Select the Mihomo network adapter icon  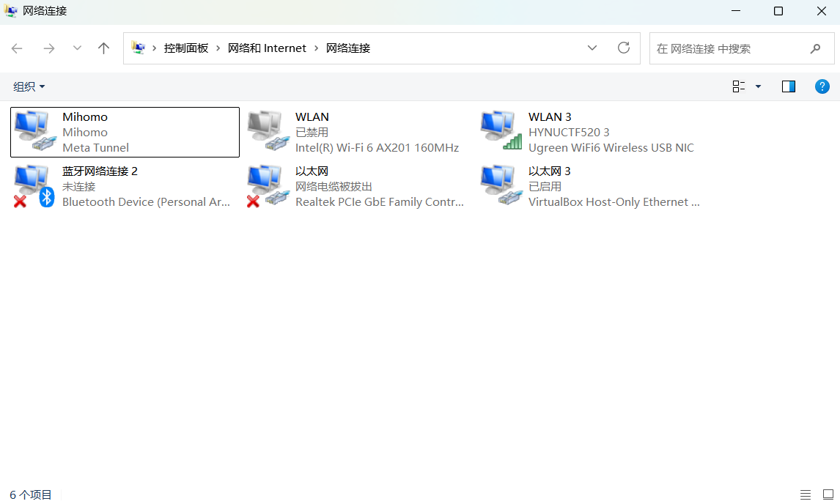pos(34,131)
